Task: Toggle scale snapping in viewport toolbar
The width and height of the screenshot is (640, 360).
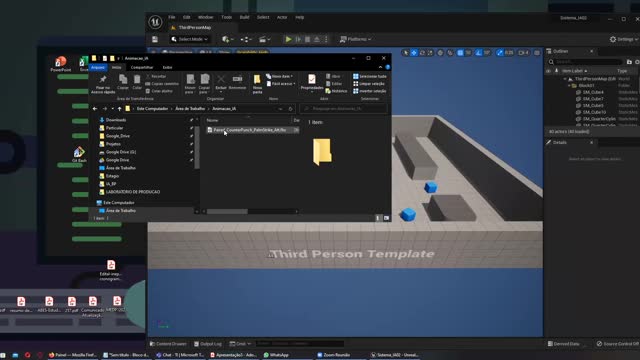Action: click(500, 53)
